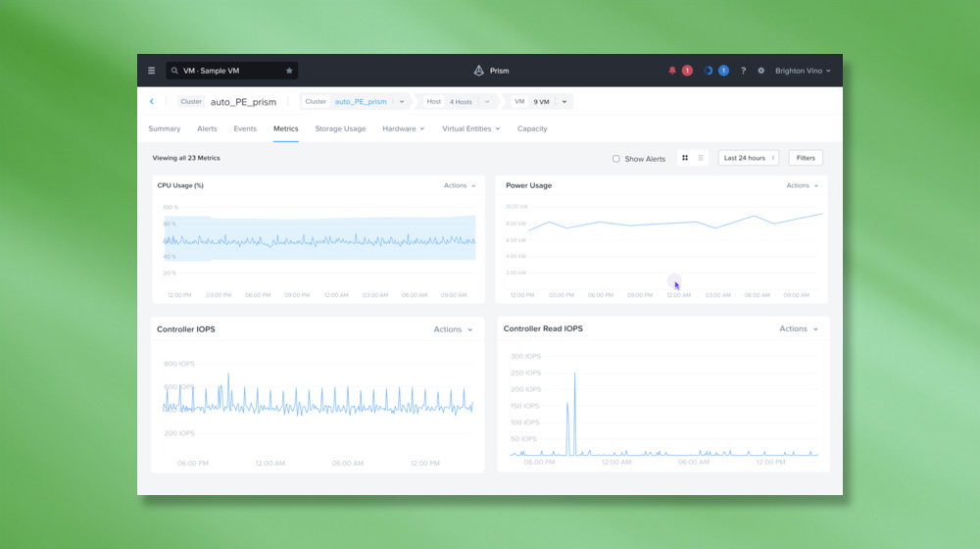Expand the Last 24 hours time range dropdown
Screen dimensions: 980x549
[749, 158]
